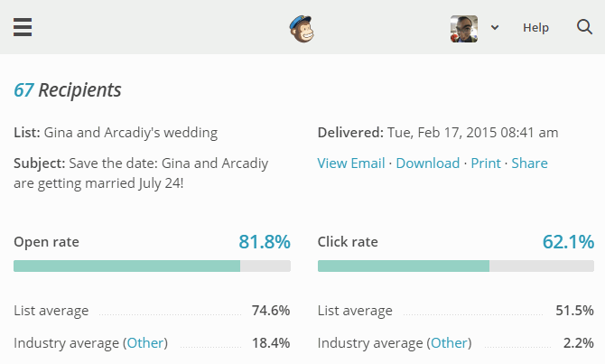
Task: Click the Open rate list average 74.6%
Action: 271,311
